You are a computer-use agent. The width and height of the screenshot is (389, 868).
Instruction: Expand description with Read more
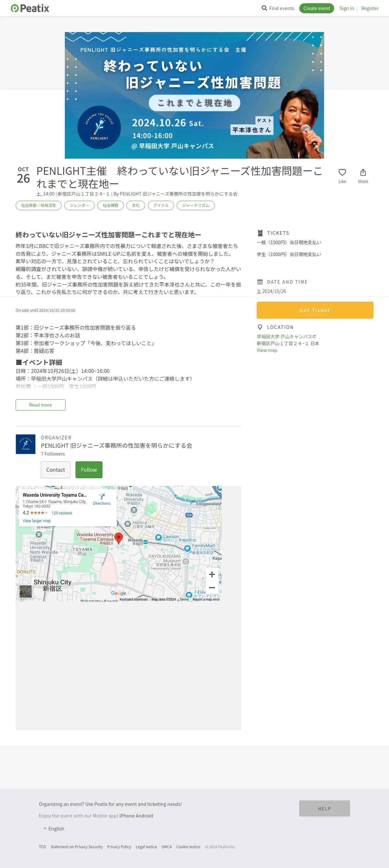click(x=41, y=405)
